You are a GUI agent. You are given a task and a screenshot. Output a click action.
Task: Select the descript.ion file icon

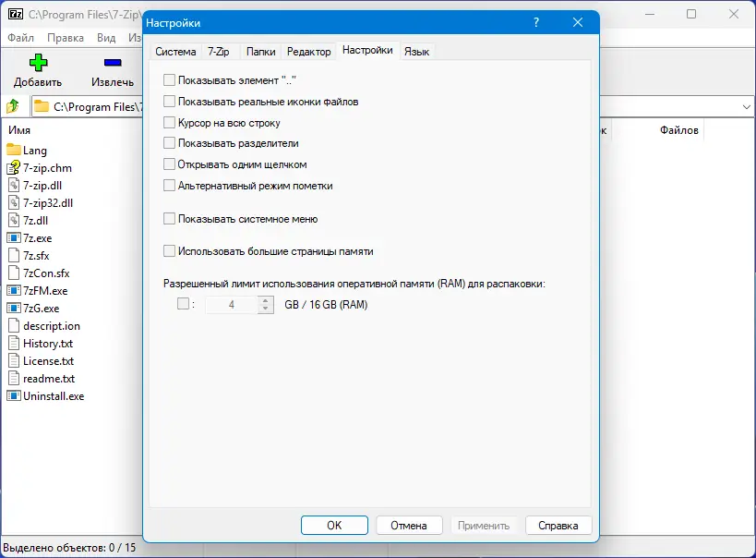[x=14, y=325]
